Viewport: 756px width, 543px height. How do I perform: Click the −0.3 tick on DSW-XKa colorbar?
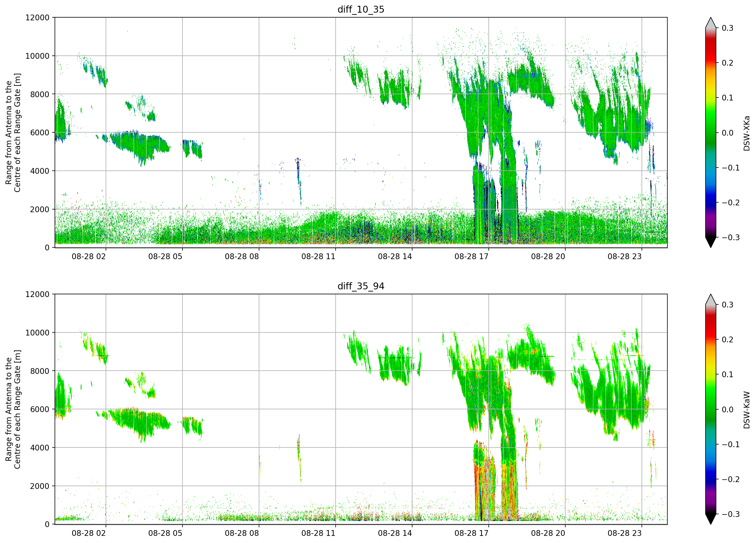[731, 237]
